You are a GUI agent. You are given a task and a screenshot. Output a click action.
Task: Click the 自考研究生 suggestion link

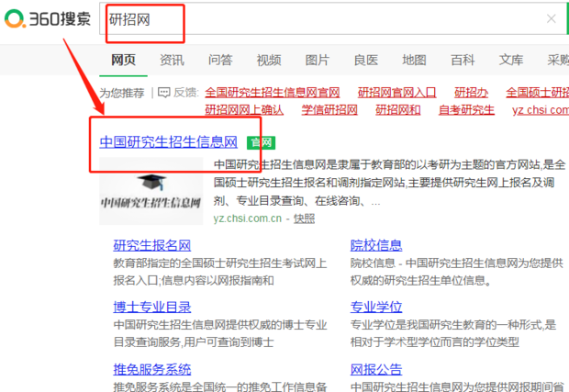click(x=466, y=110)
